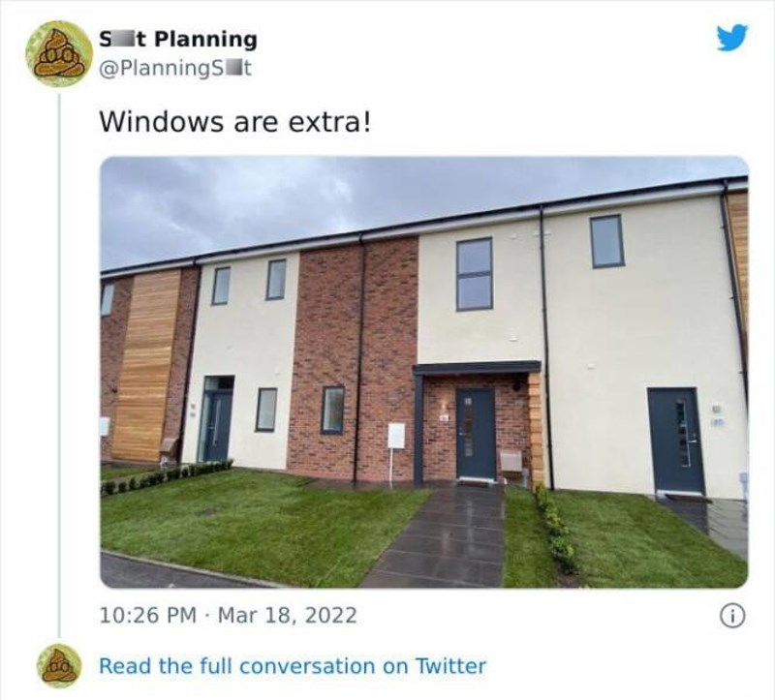Open the attached house photo
The width and height of the screenshot is (775, 700).
424,372
